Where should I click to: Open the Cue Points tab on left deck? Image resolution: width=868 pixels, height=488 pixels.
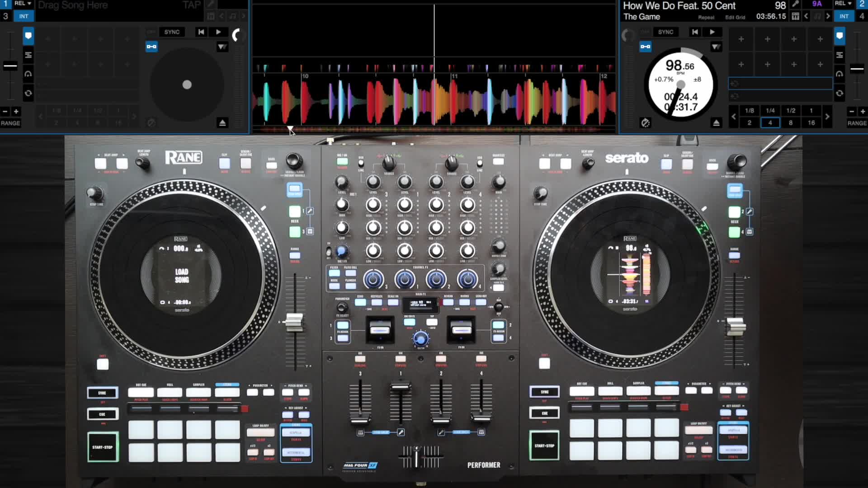28,36
